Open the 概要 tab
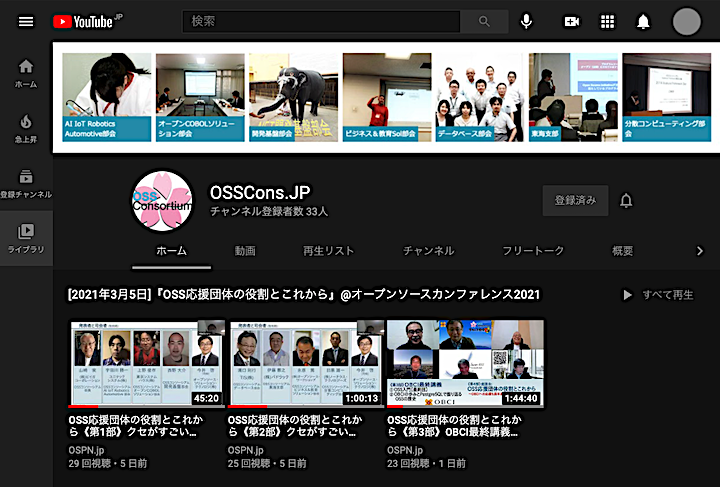 [622, 251]
